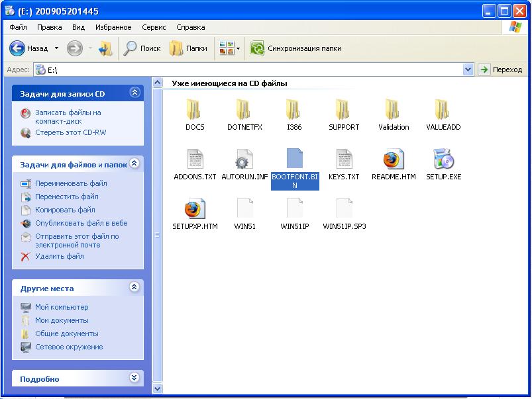Screen dimensions: 532x399
Task: Expand the address bar dropdown
Action: tap(468, 69)
